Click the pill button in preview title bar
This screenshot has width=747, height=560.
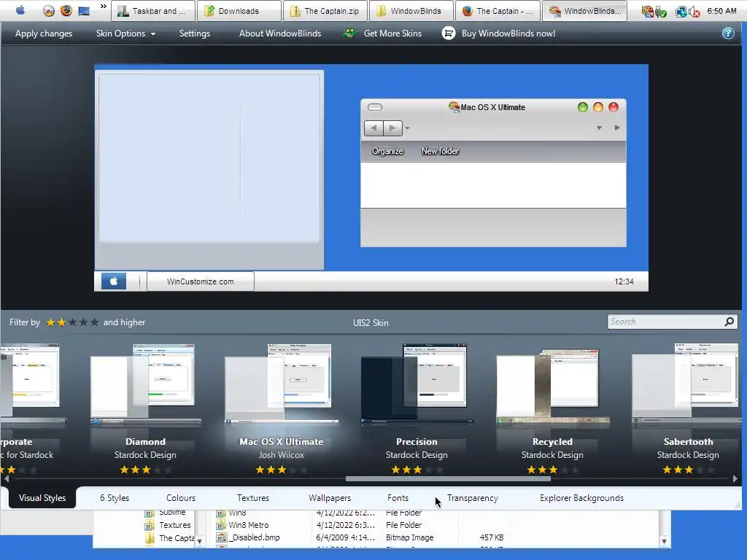tap(375, 107)
